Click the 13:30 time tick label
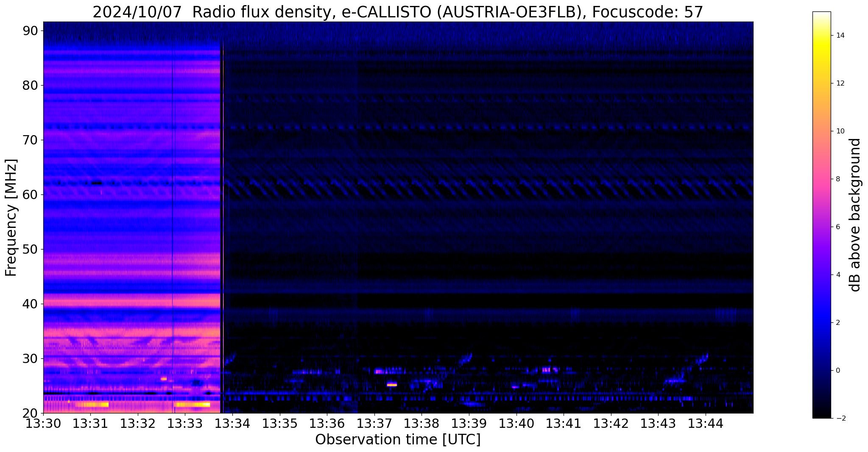868x452 pixels. (43, 423)
